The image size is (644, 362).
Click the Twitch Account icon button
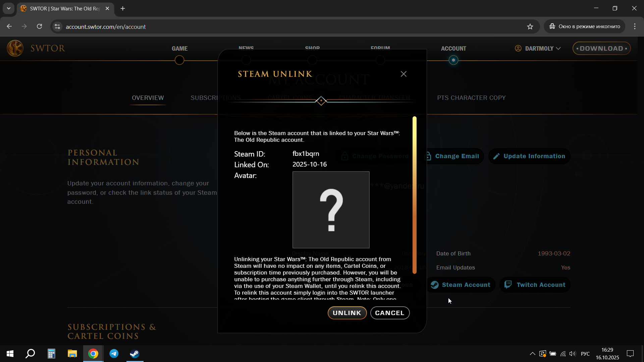pos(535,285)
